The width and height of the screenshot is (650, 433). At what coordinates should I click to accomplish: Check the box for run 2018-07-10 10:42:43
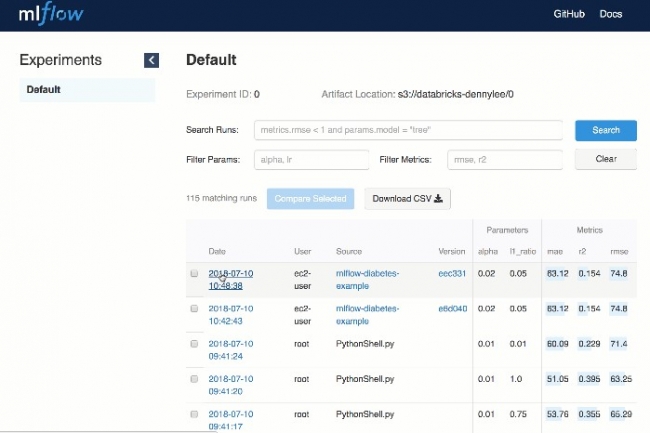(194, 309)
